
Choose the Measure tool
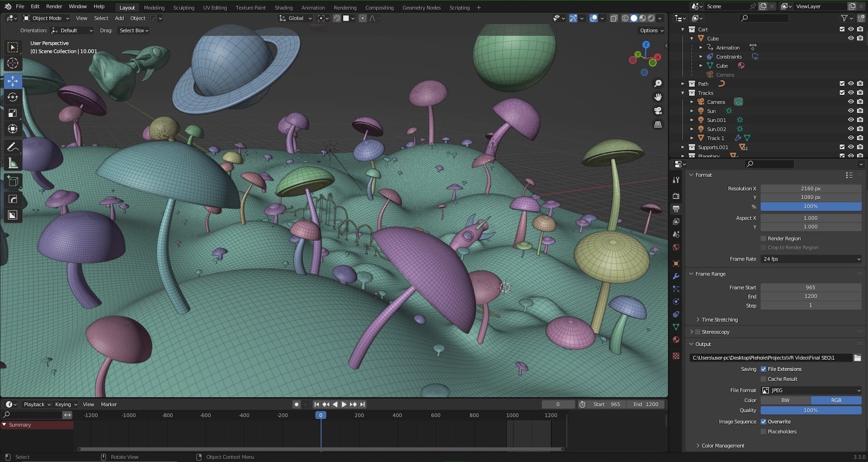point(13,163)
